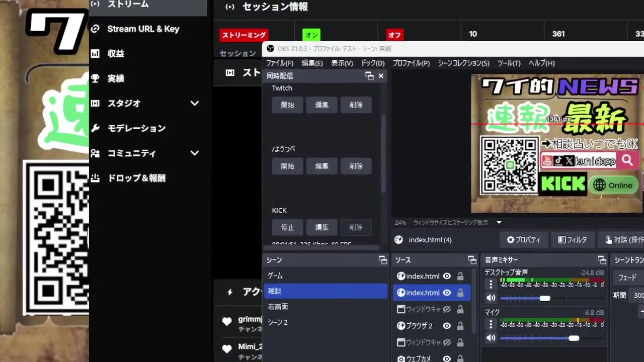
Task: Click the camera icon of the ウェブカメ source
Action: [401, 359]
